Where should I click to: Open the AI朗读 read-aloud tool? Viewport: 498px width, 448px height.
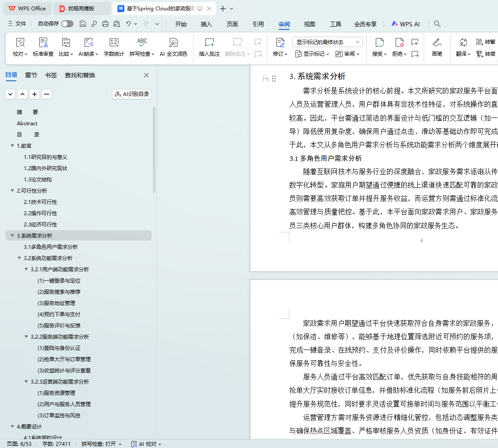click(88, 47)
